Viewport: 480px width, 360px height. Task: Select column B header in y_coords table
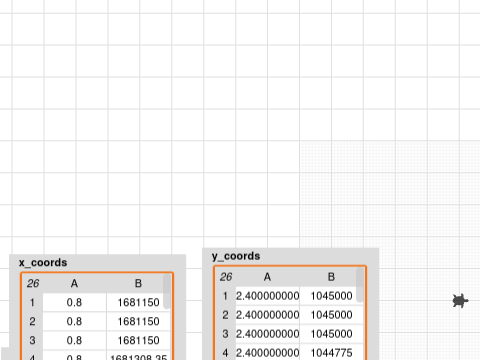pyautogui.click(x=331, y=277)
